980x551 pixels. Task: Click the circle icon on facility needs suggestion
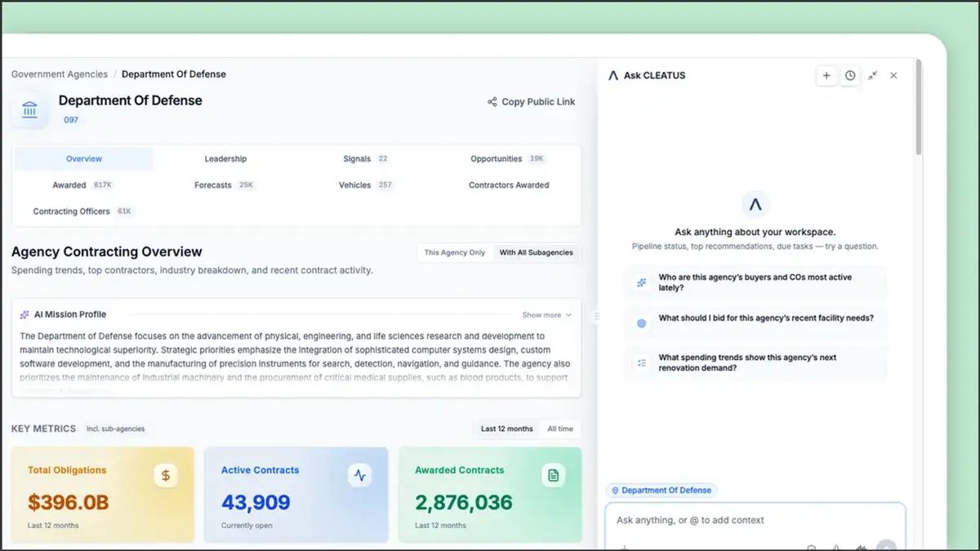641,322
